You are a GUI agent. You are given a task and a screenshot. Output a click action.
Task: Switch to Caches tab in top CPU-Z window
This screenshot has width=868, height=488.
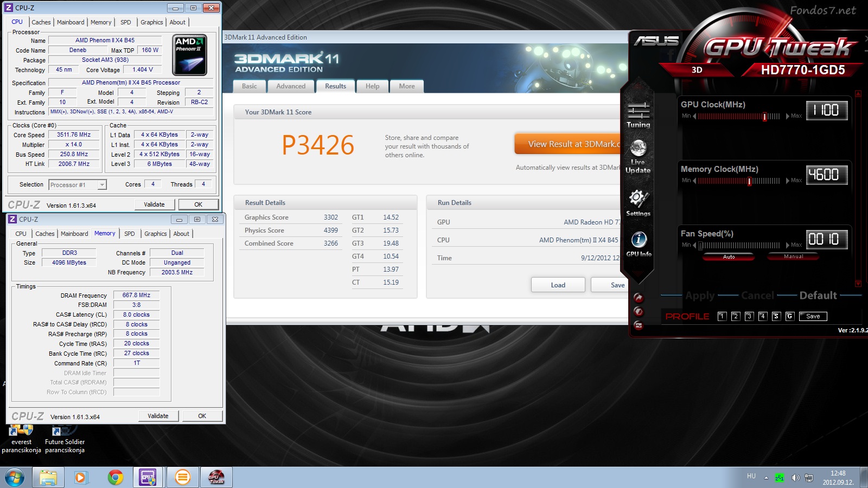(41, 22)
